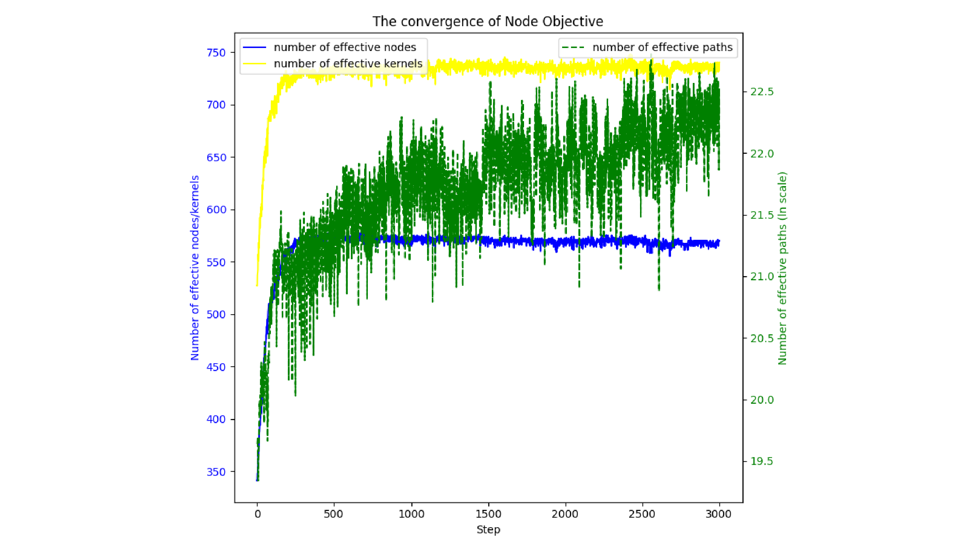Viewport: 980px width, 551px height.
Task: Select the 'number of effective nodes' legend label
Action: point(345,47)
